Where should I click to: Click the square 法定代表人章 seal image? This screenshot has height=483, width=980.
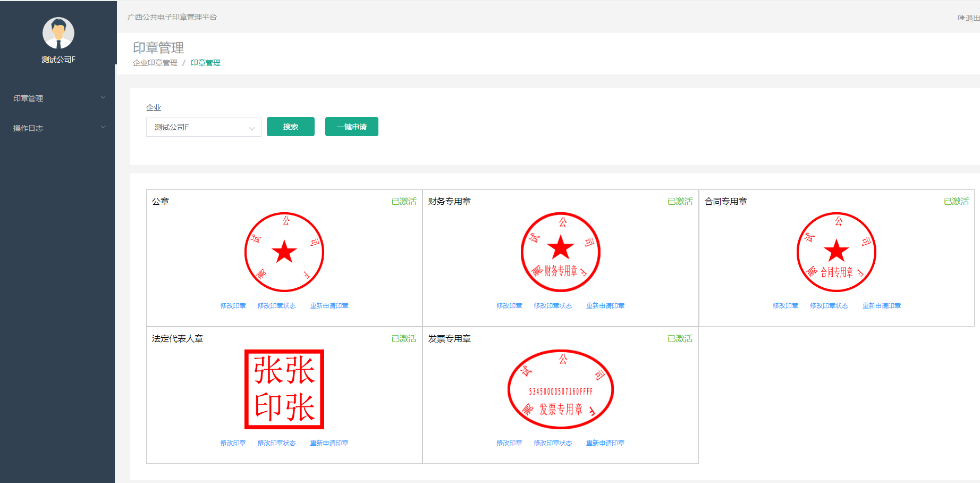pyautogui.click(x=284, y=389)
